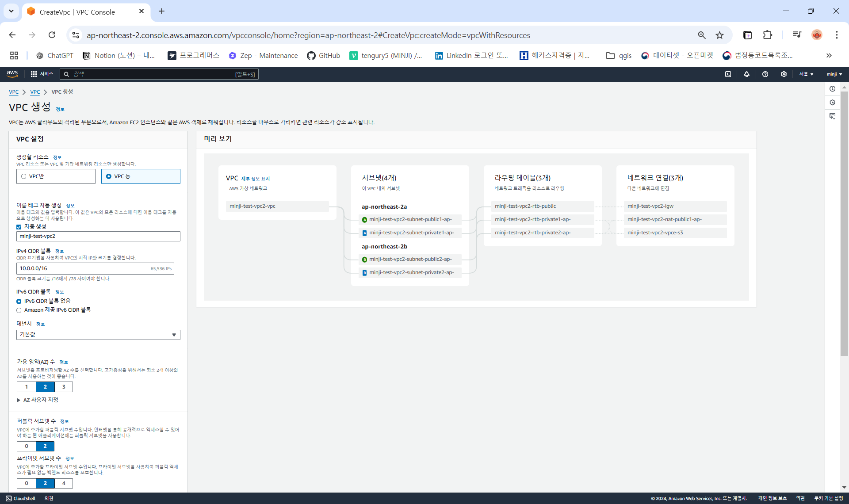The height and width of the screenshot is (504, 849).
Task: Show more bookmarks with double chevron
Action: tap(829, 55)
